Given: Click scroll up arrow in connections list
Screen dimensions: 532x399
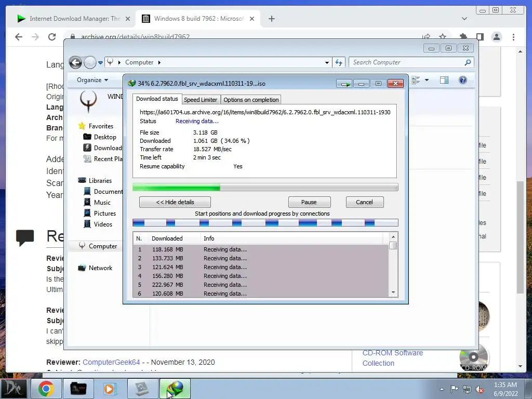Looking at the screenshot, I should tap(393, 237).
